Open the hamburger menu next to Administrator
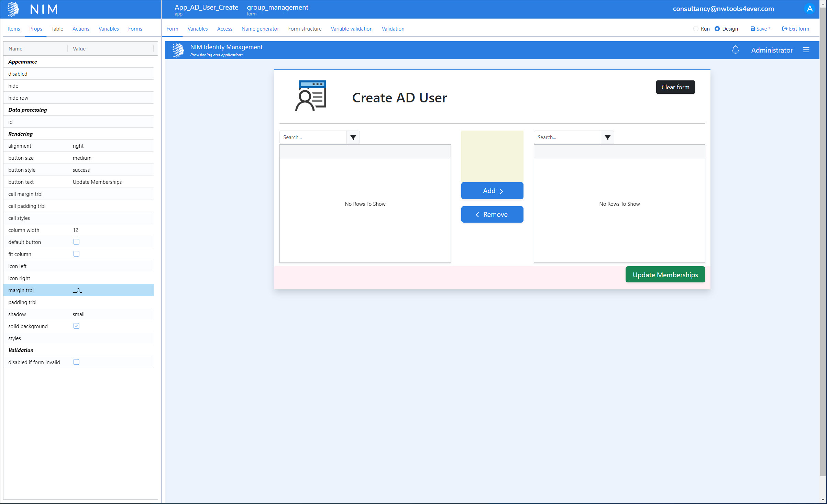Image resolution: width=827 pixels, height=504 pixels. click(x=806, y=50)
